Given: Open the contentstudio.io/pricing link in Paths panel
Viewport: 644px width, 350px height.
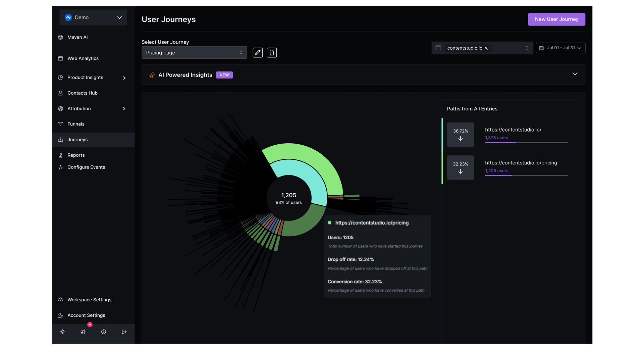Looking at the screenshot, I should [x=521, y=163].
